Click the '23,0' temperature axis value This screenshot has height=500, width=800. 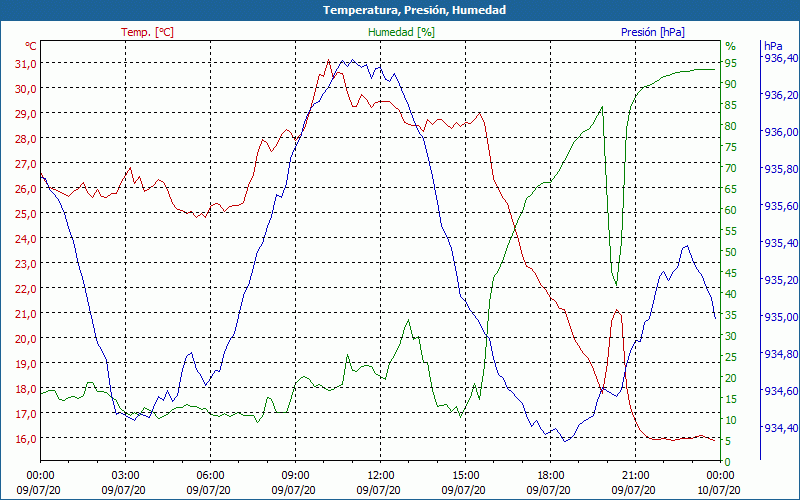coord(26,264)
